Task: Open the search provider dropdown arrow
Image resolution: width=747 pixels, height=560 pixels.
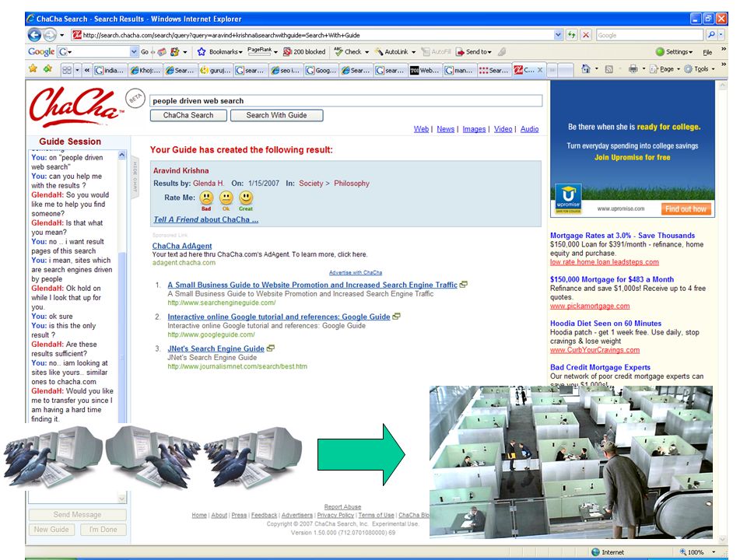Action: pos(721,35)
